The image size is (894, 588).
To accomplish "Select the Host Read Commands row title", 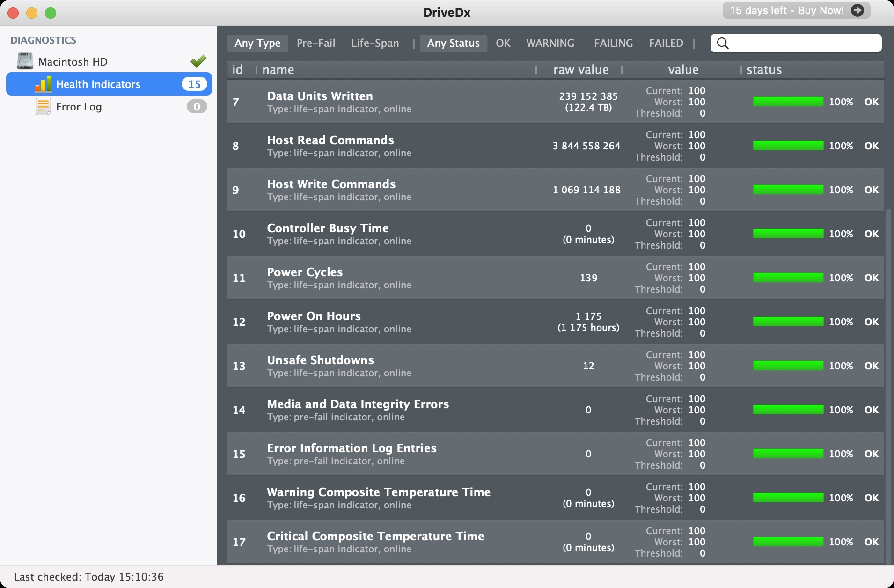I will 330,140.
